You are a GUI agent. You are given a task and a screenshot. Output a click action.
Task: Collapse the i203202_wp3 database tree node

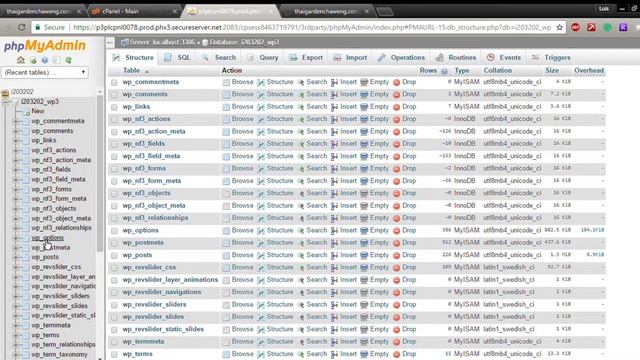tap(6, 102)
